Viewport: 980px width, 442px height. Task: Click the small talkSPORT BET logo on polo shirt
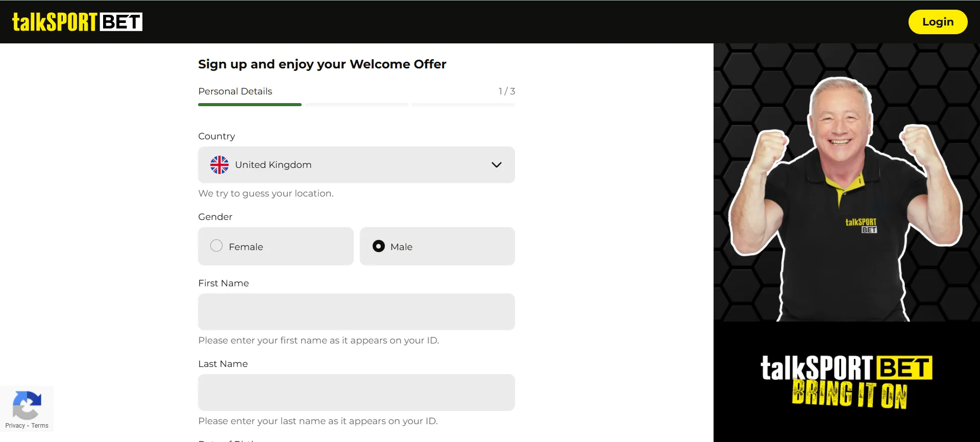(861, 226)
